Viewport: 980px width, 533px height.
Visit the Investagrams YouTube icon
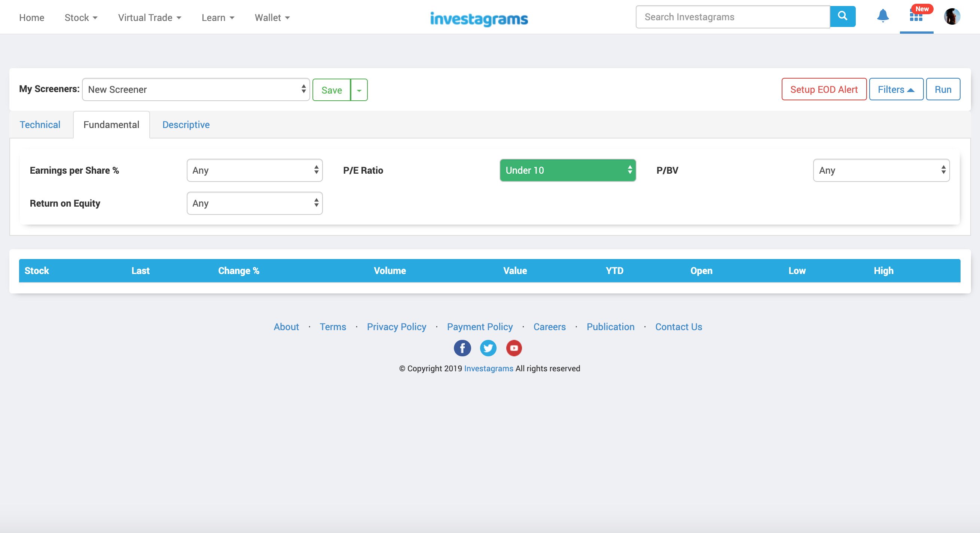coord(514,348)
